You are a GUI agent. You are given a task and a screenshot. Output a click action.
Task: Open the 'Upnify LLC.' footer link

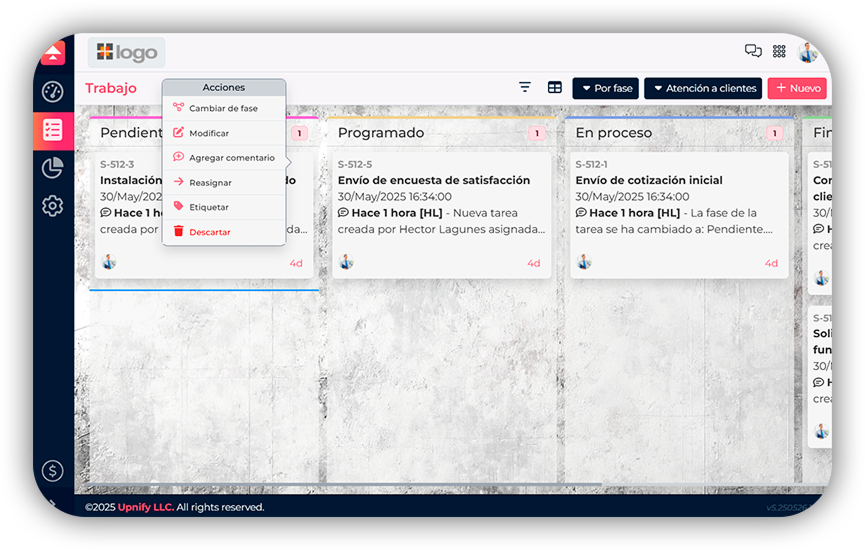pos(146,507)
